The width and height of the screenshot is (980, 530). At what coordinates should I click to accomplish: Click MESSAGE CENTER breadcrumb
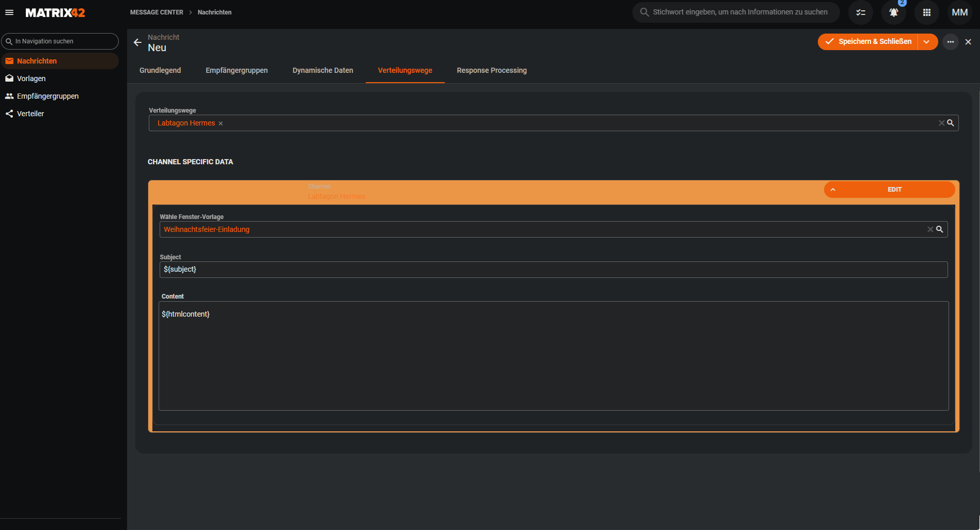click(157, 12)
